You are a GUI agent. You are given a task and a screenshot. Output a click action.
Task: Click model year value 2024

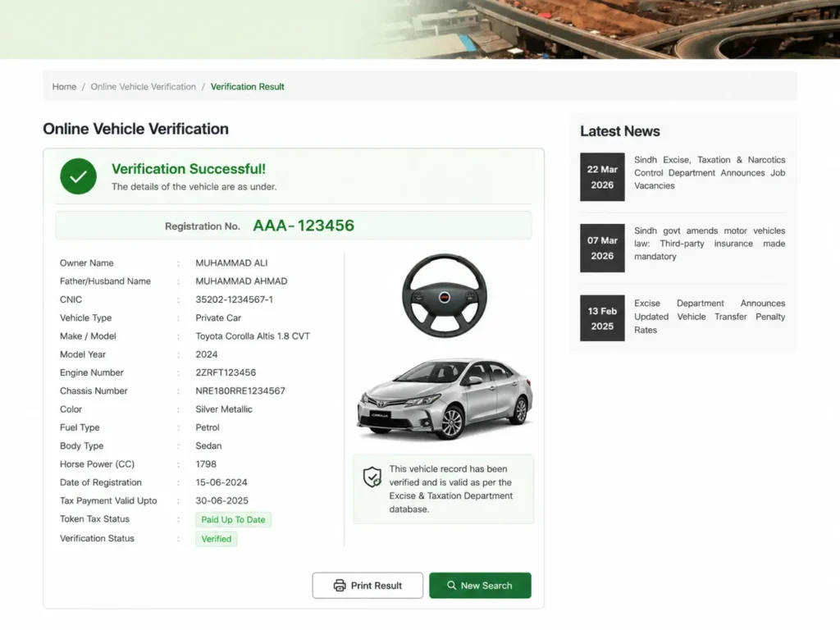[x=206, y=354]
